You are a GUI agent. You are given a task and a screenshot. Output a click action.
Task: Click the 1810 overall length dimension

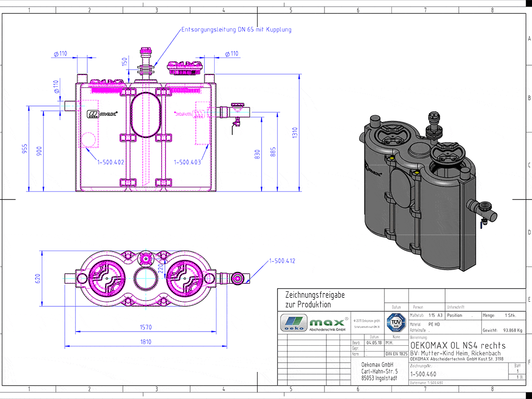click(x=146, y=342)
